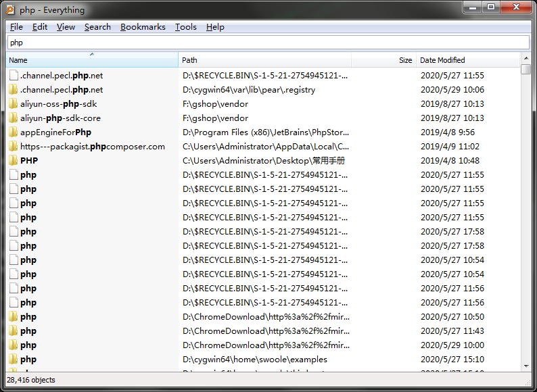Click date 2020/5/27 15:10
This screenshot has width=537, height=392.
tap(452, 360)
